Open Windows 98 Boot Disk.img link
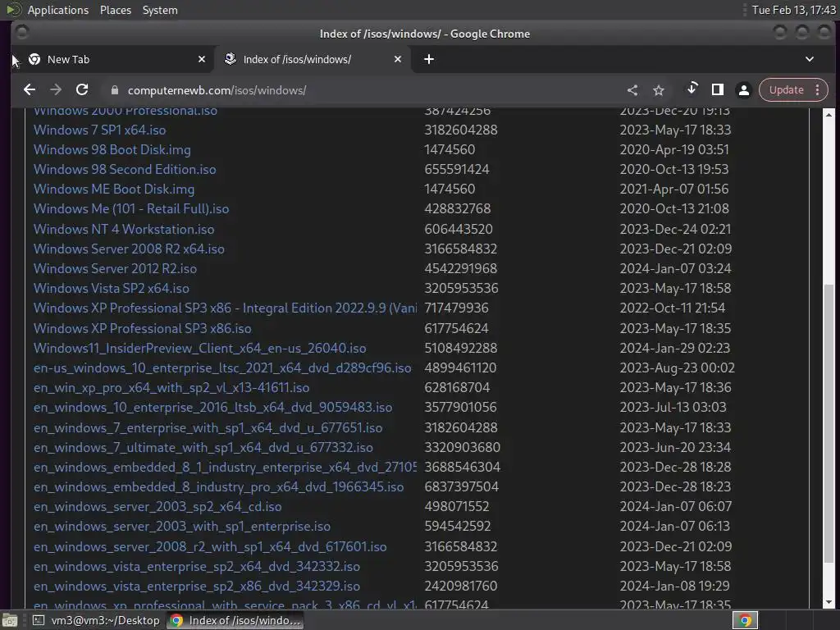This screenshot has width=840, height=630. point(112,149)
